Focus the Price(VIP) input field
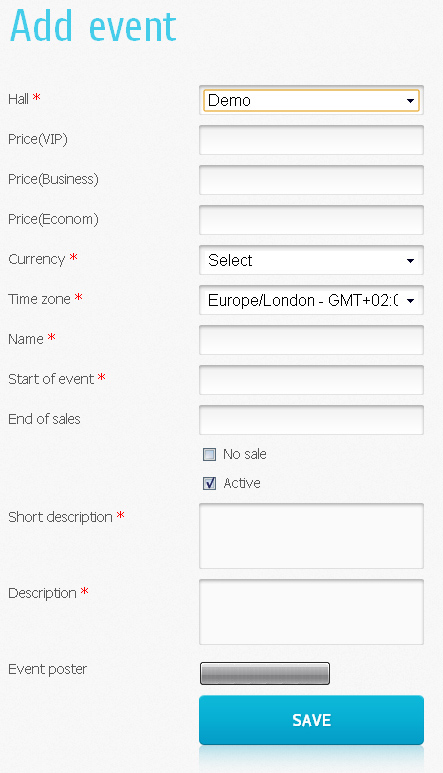 [x=311, y=140]
